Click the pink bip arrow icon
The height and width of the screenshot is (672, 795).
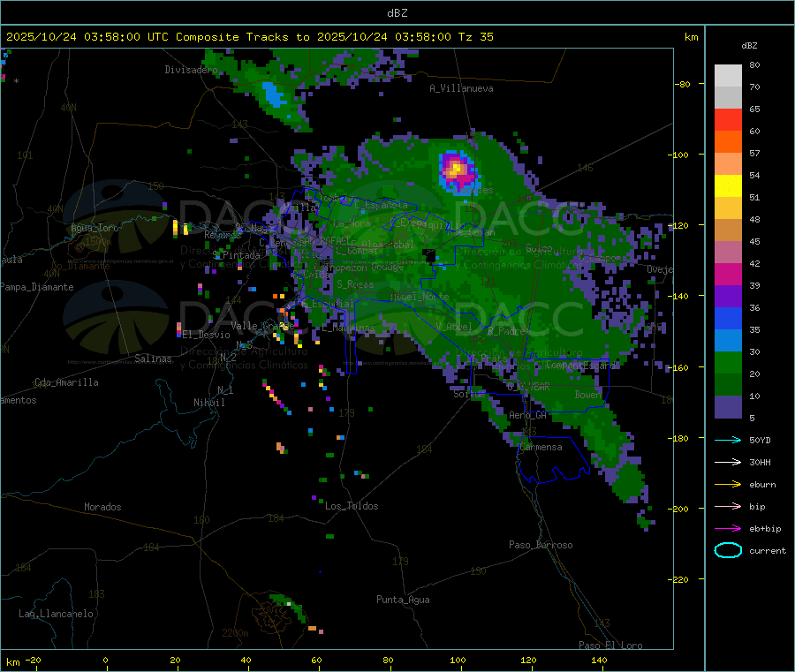click(728, 506)
